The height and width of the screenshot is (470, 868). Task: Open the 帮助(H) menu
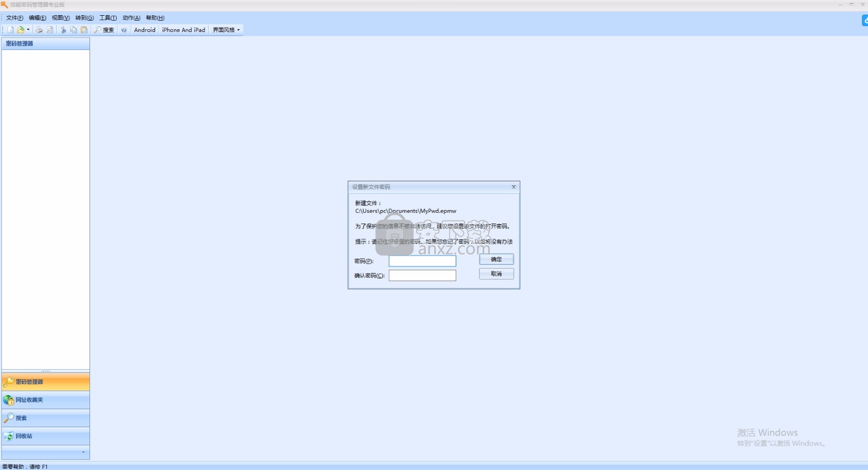coord(155,18)
